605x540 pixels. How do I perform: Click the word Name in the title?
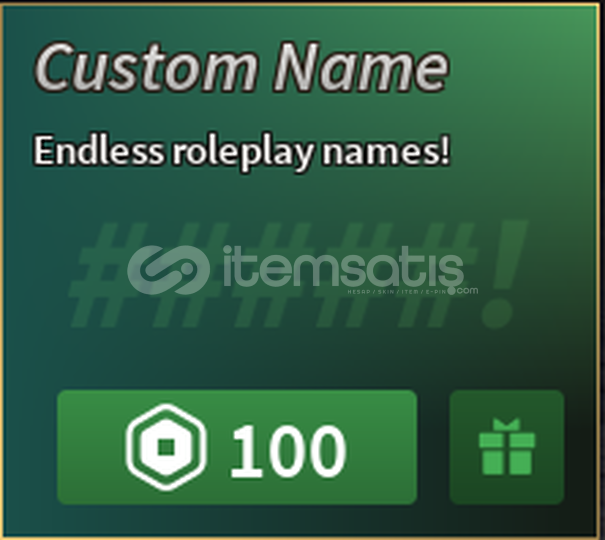point(362,68)
